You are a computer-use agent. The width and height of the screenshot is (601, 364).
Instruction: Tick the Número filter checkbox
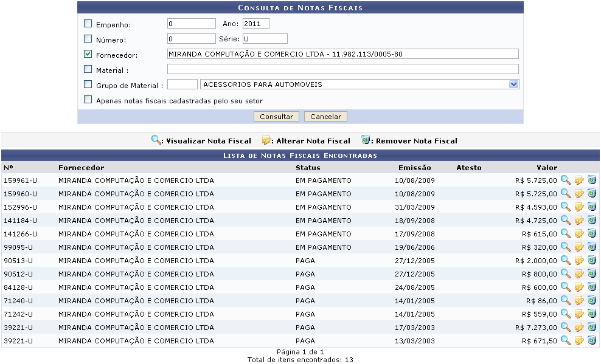coord(88,39)
